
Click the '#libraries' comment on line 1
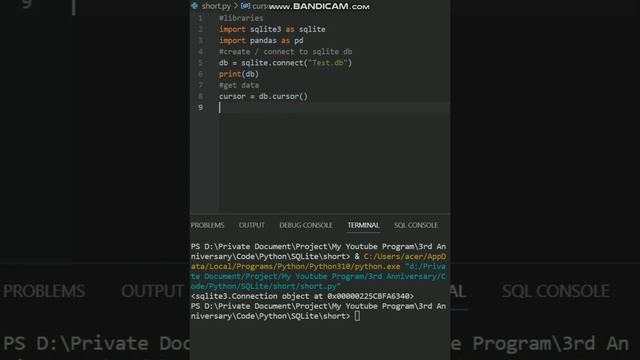pos(241,18)
